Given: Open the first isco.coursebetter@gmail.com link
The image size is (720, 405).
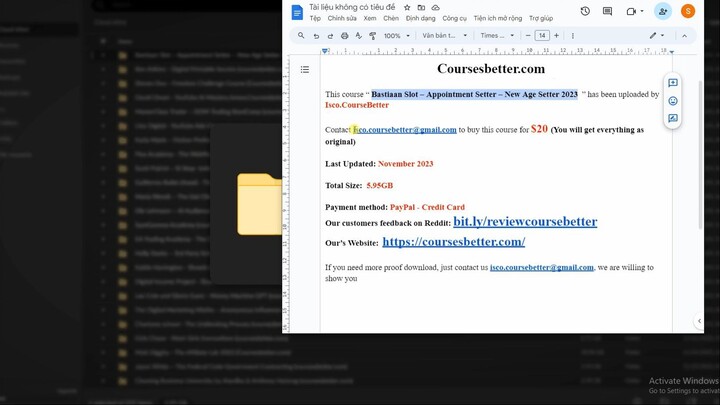Looking at the screenshot, I should point(405,130).
